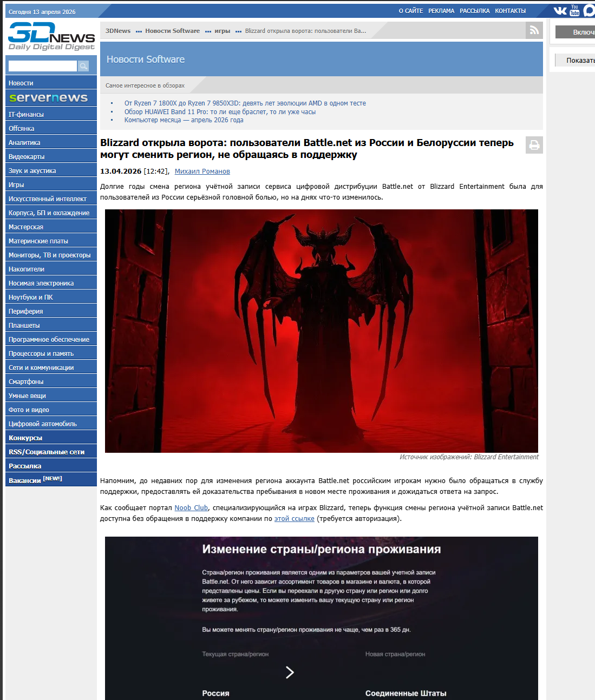The height and width of the screenshot is (700, 595).
Task: Click the red Lilith demon article image
Action: (322, 331)
